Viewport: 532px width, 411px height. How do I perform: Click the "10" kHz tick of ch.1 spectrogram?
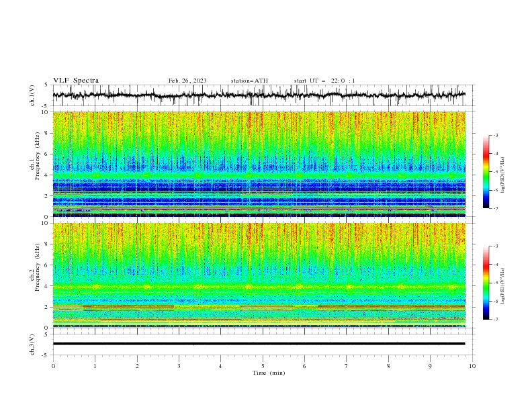pyautogui.click(x=46, y=112)
